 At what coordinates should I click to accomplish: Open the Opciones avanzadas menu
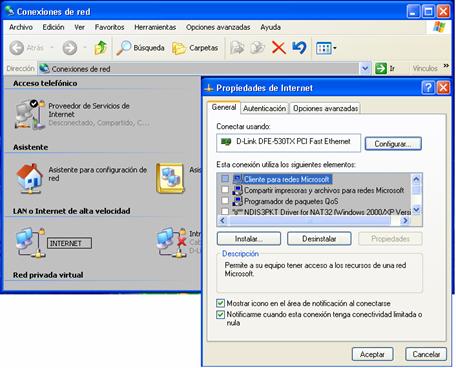218,27
